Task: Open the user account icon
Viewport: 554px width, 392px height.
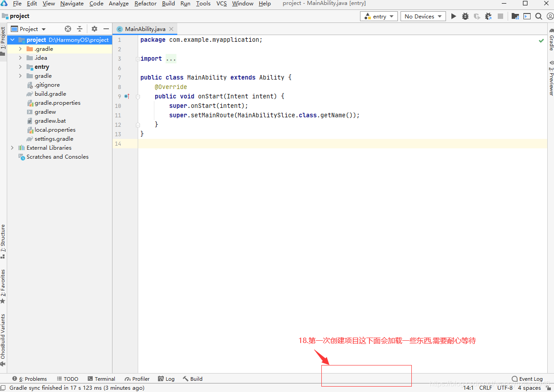Action: (x=549, y=16)
